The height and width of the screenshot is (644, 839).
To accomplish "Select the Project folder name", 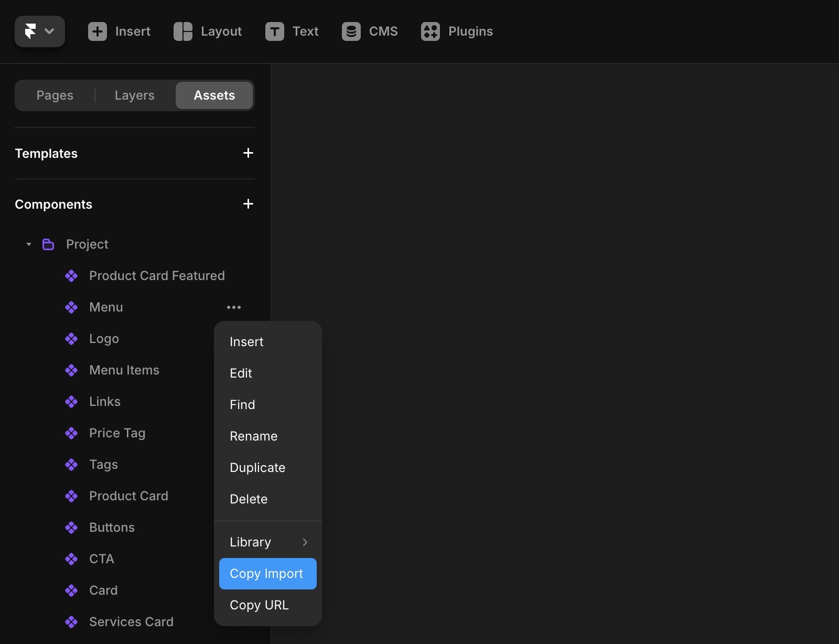I will (x=87, y=244).
